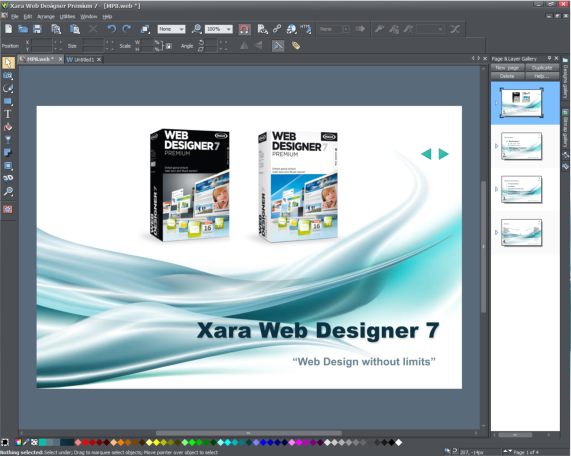Expand the first page thumbnail's layers

click(496, 103)
